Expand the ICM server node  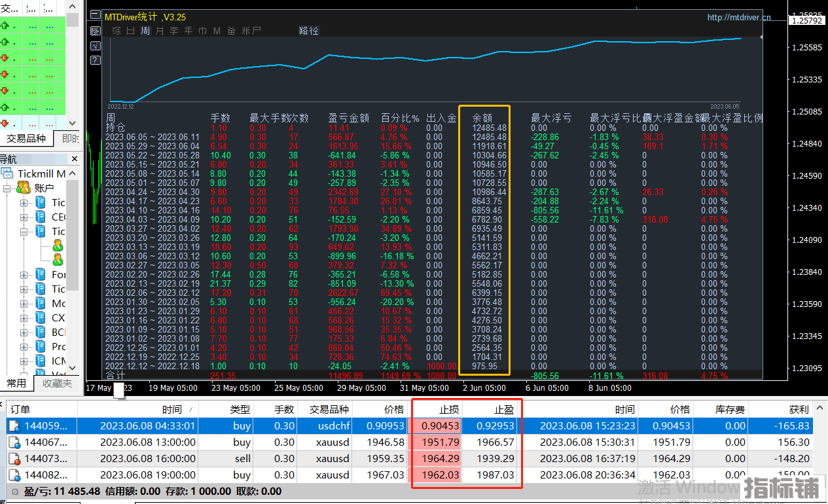click(24, 361)
